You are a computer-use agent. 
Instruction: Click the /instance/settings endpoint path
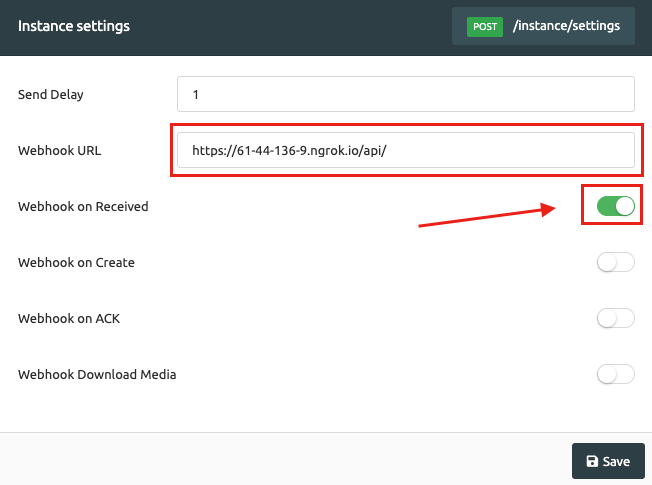click(566, 26)
